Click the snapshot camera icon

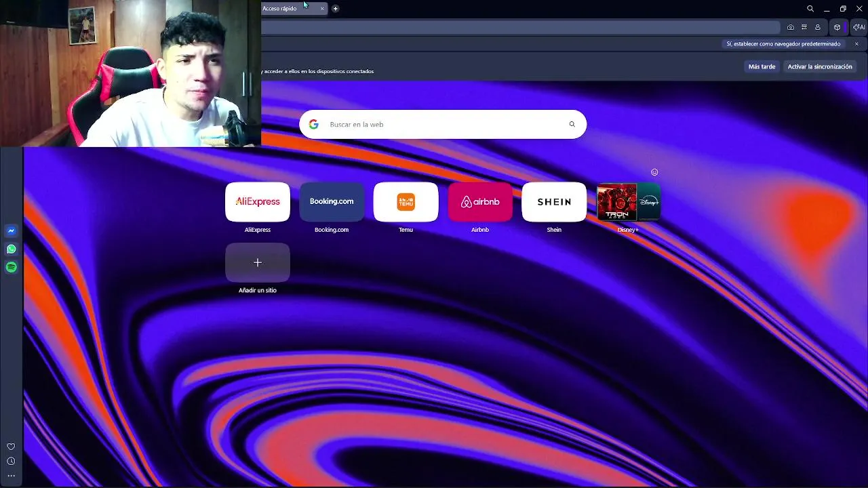[x=791, y=27]
